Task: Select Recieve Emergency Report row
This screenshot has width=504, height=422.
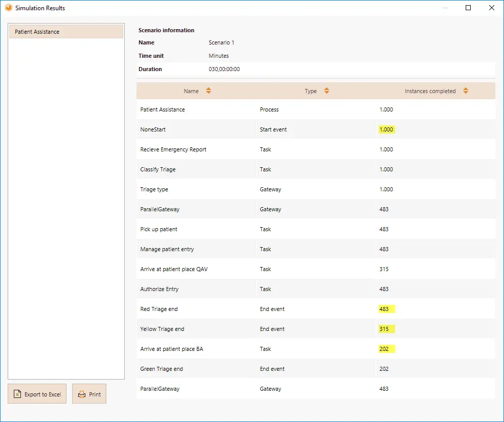Action: coord(316,149)
